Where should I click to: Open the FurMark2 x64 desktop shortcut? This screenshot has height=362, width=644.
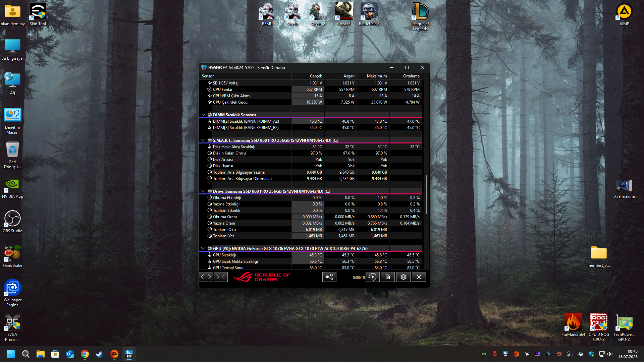tap(573, 325)
